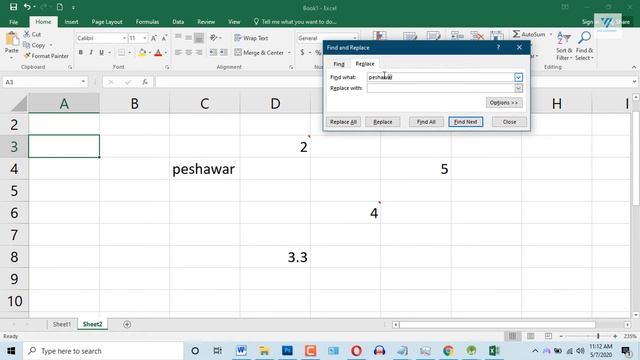Click the Copy command

click(34, 45)
